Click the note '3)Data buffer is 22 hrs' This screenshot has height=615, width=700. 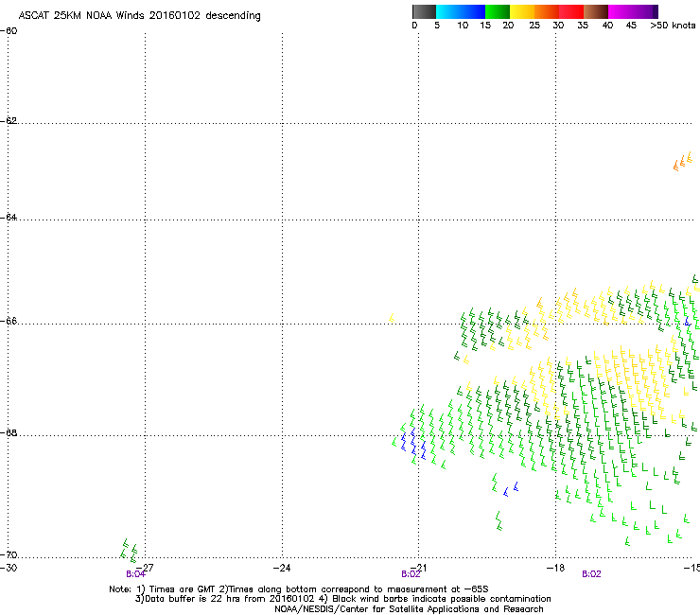coord(342,599)
